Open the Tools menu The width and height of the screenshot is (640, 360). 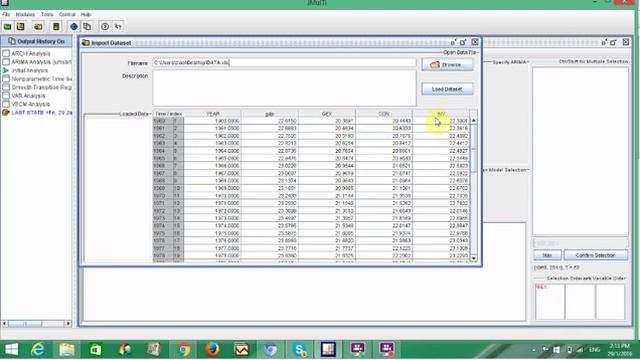pos(47,14)
